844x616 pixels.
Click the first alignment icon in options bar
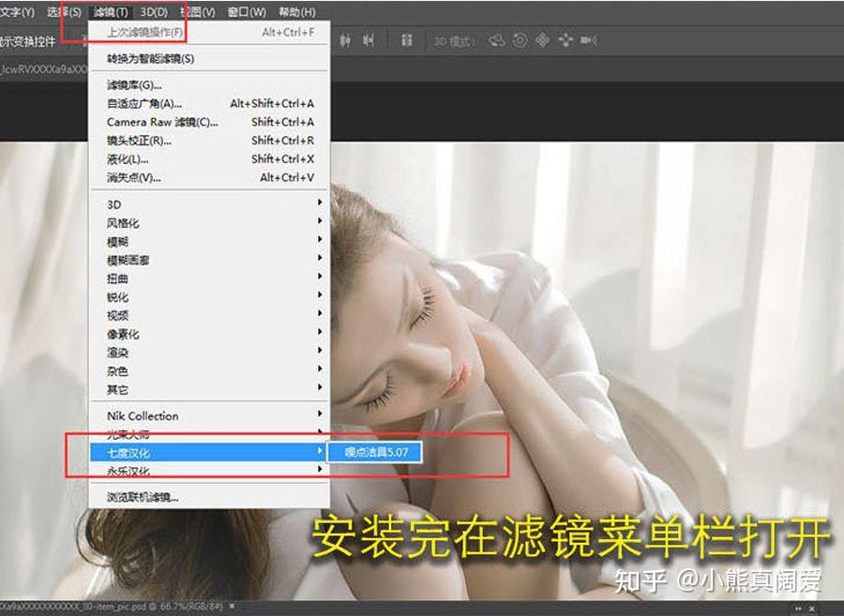point(346,40)
